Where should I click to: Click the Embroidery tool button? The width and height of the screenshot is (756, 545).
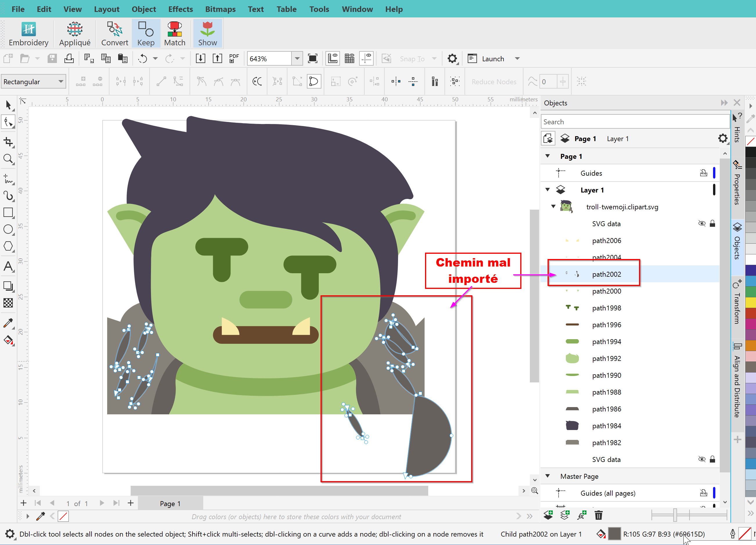(28, 34)
